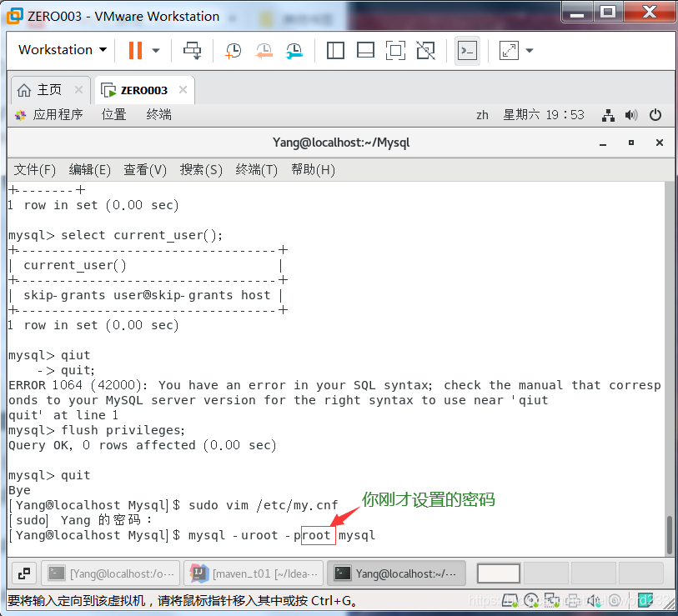This screenshot has height=616, width=678.
Task: Click the power icon in GNOME panel
Action: coord(655,115)
